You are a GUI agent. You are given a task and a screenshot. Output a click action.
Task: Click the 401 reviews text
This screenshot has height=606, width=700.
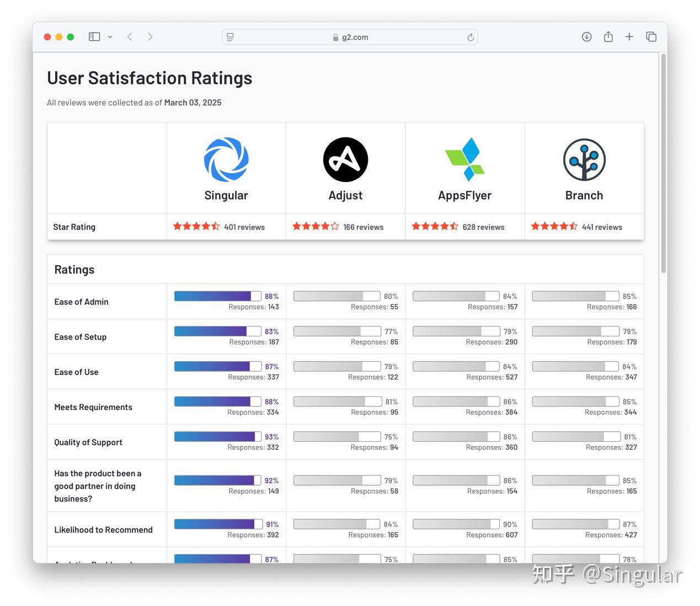point(244,227)
